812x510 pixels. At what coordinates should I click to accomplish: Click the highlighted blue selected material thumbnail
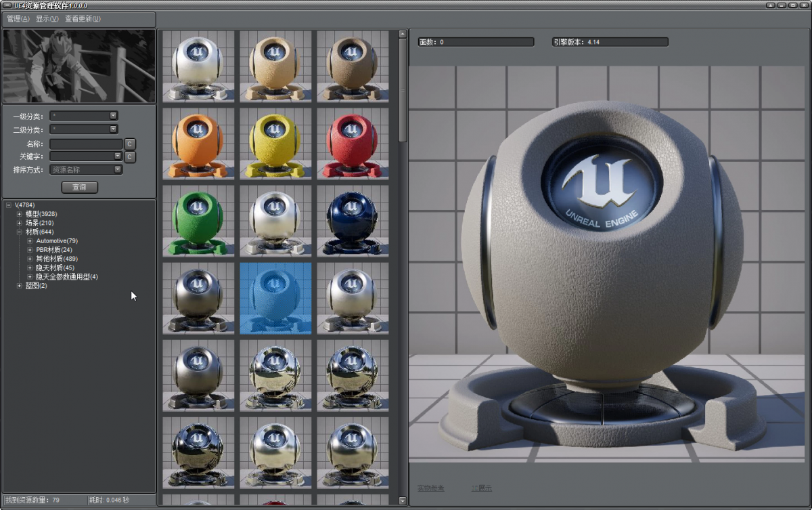pos(275,297)
